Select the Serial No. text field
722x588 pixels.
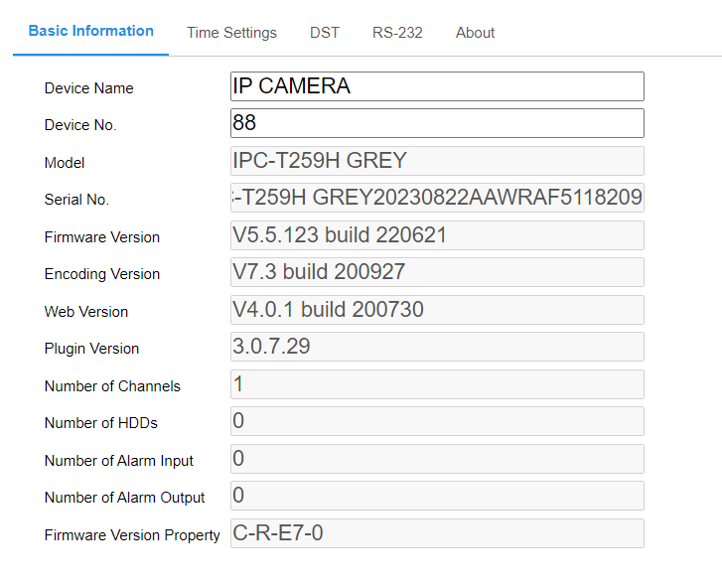(437, 198)
